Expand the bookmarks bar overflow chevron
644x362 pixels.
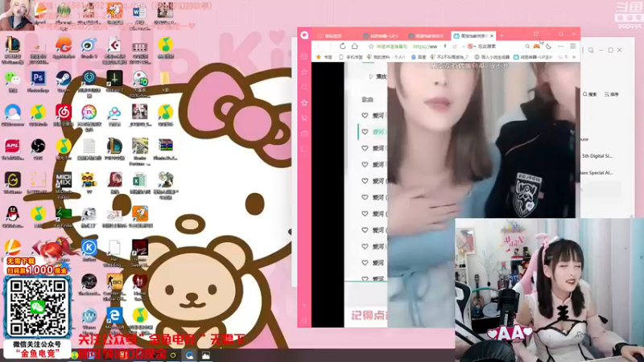point(574,57)
